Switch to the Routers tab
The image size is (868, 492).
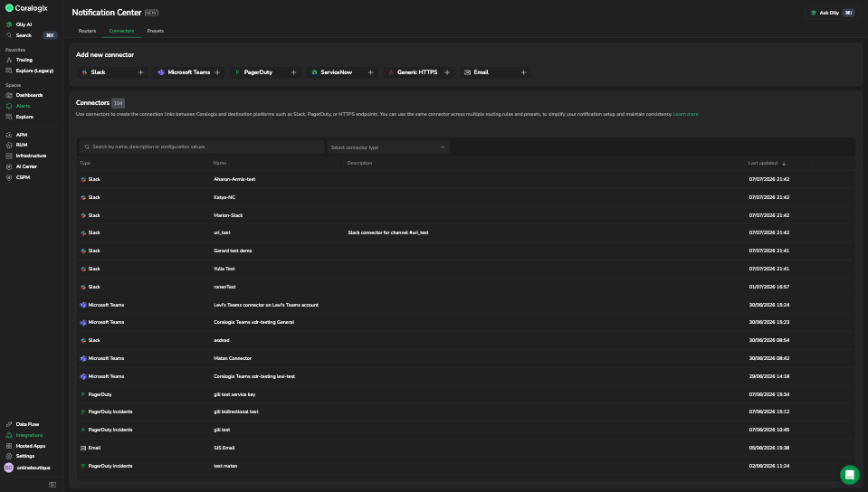87,31
